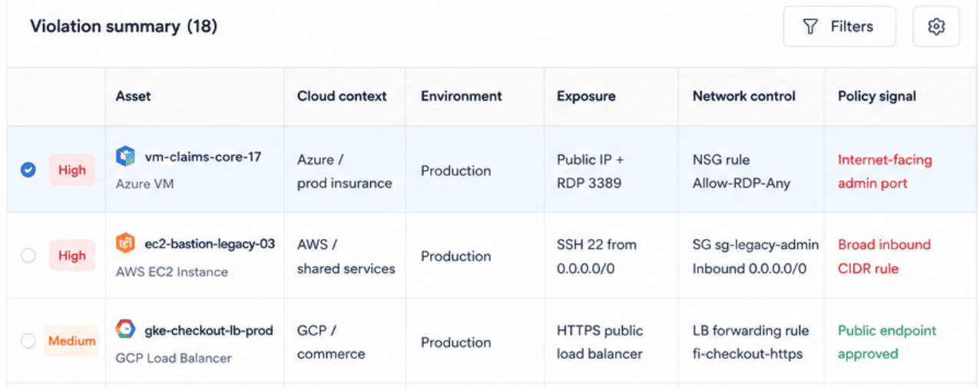The height and width of the screenshot is (389, 980).
Task: Click AWS / shared services cell
Action: coord(346,257)
